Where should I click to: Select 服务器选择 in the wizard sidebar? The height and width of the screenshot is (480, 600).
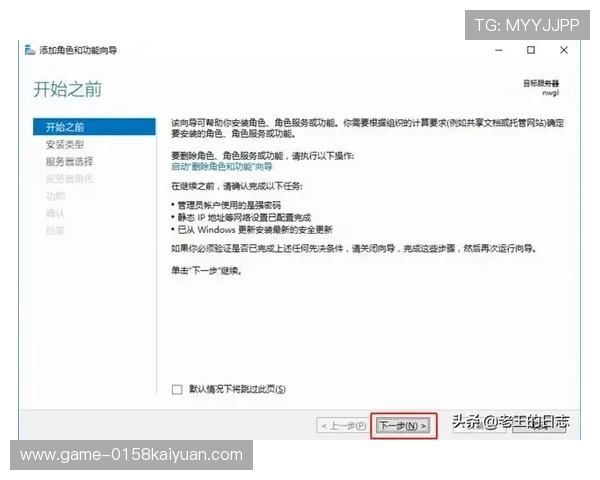(69, 162)
